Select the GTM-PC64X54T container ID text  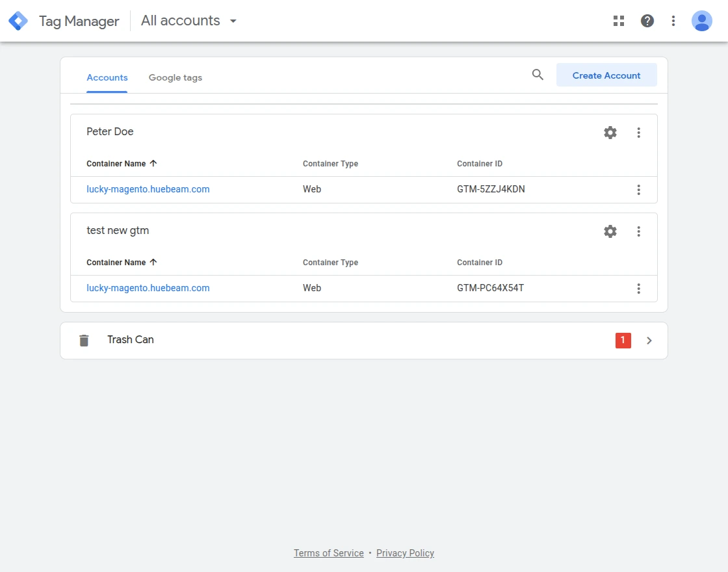point(490,288)
